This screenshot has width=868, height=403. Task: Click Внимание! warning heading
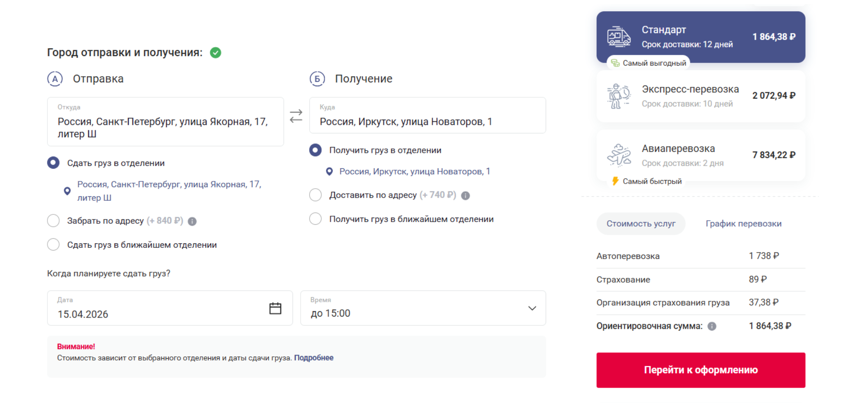click(76, 346)
